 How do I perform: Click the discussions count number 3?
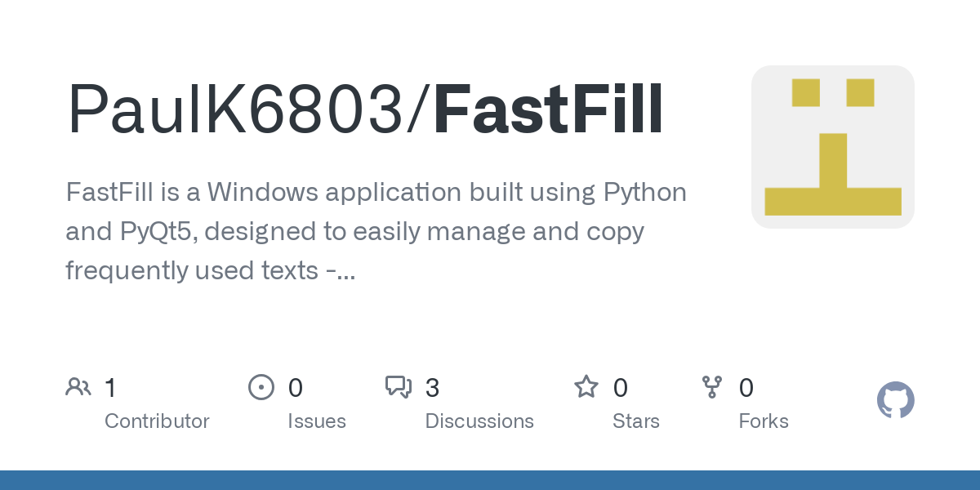click(x=433, y=388)
